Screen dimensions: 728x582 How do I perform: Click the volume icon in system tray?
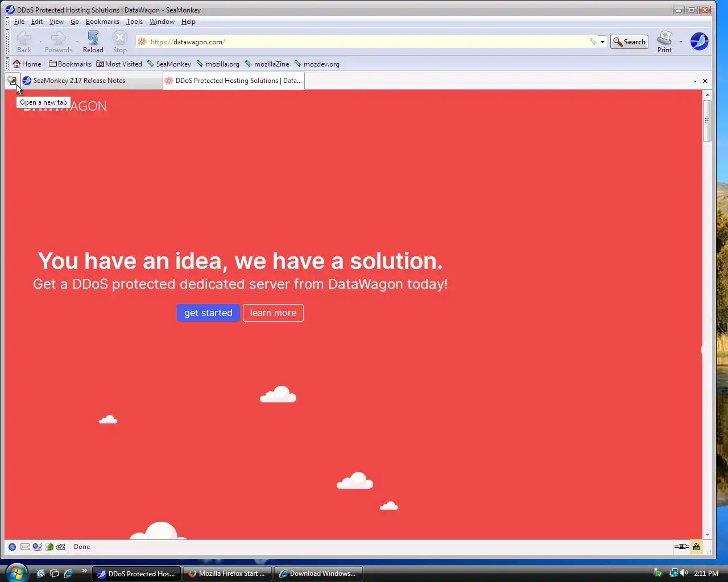click(684, 573)
